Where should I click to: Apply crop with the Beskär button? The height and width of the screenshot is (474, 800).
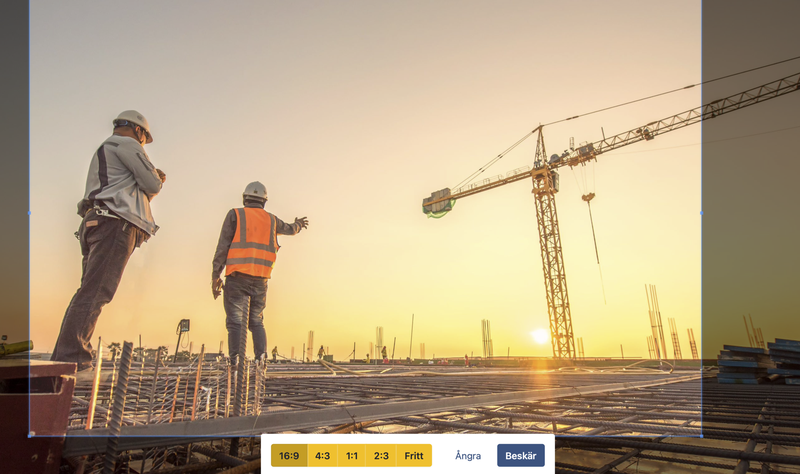(x=520, y=455)
